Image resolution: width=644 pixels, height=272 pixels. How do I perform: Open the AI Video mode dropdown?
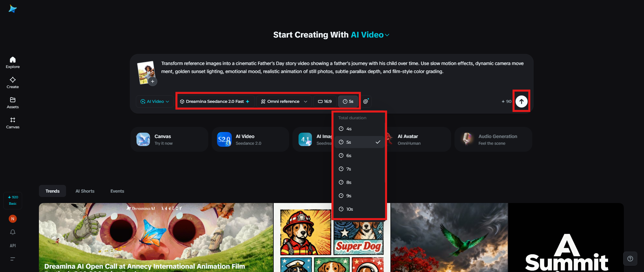[x=155, y=101]
